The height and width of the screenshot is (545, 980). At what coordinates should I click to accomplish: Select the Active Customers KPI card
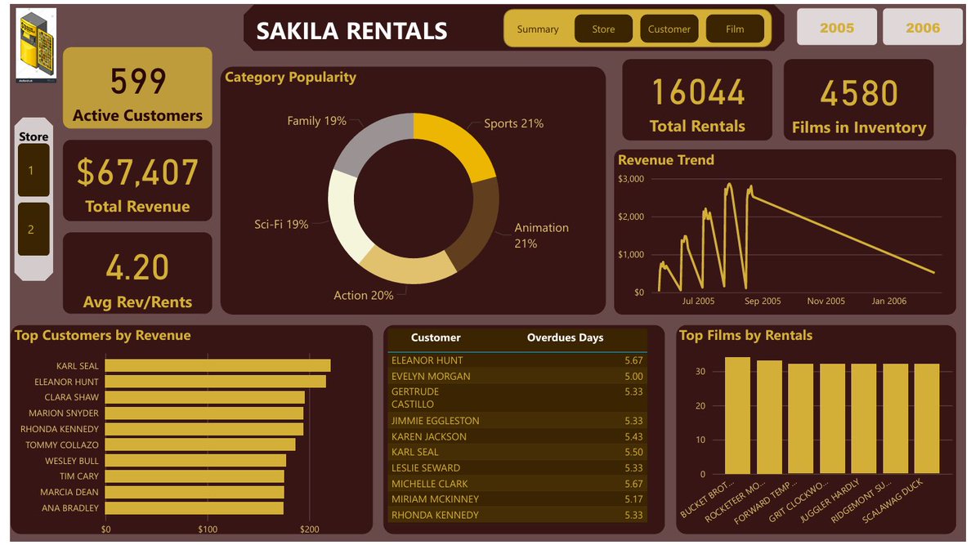(x=136, y=87)
